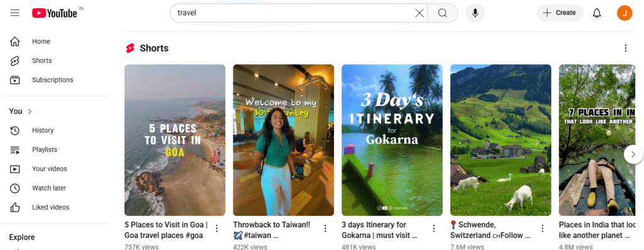Open the hamburger guide menu
The height and width of the screenshot is (250, 644).
tap(15, 13)
